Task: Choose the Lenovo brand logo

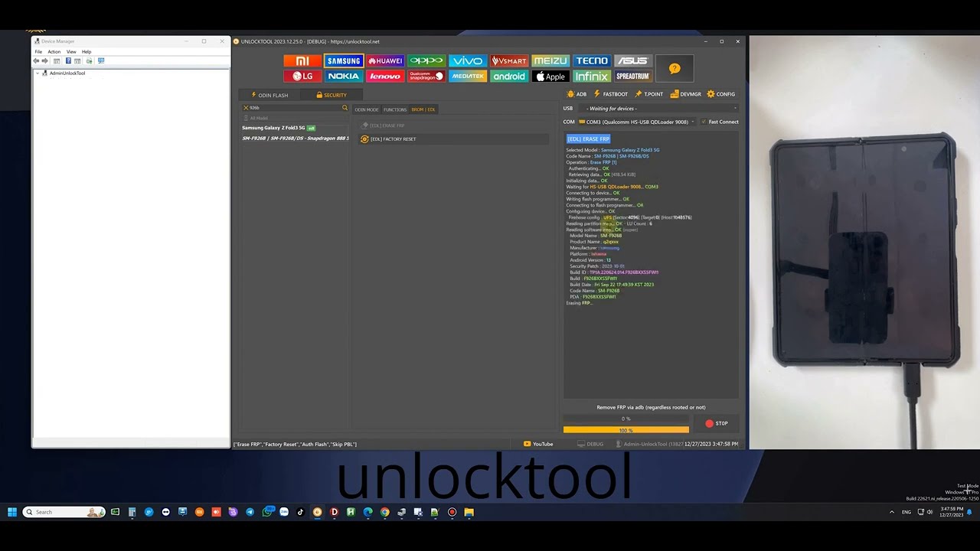Action: click(385, 77)
